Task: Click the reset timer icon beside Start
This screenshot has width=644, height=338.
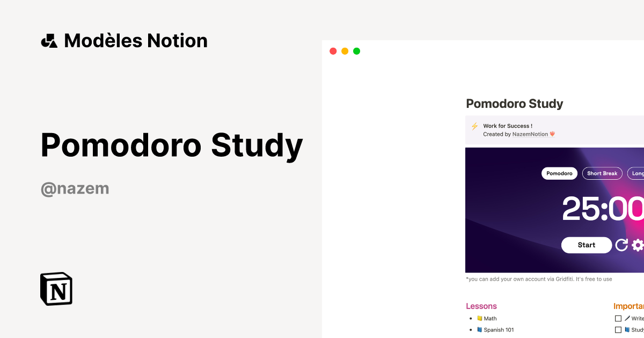Action: (621, 245)
